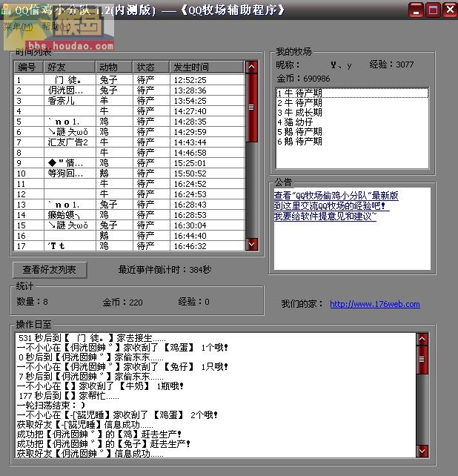This screenshot has height=476, width=458.
Task: Click the down arrow of the operation log scrollbar
Action: 422,451
